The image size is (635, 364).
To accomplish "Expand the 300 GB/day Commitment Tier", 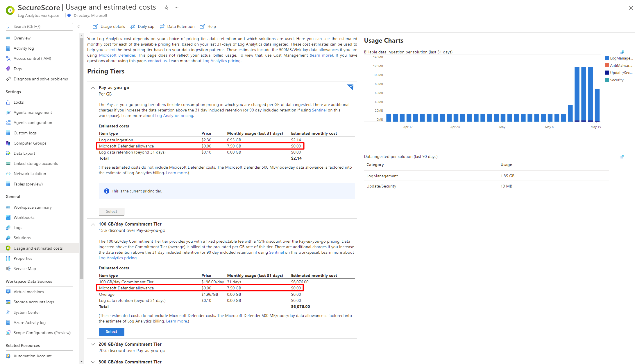I will 93,362.
